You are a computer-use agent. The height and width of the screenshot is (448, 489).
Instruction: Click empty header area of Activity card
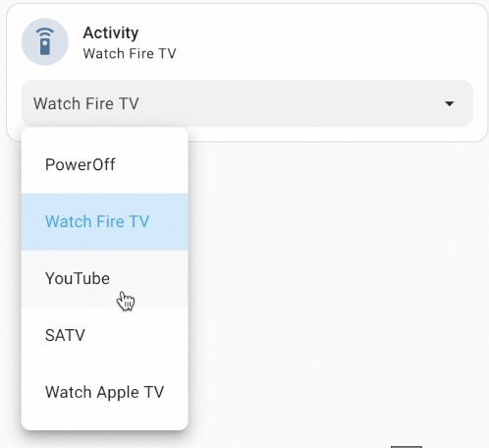coord(327,41)
